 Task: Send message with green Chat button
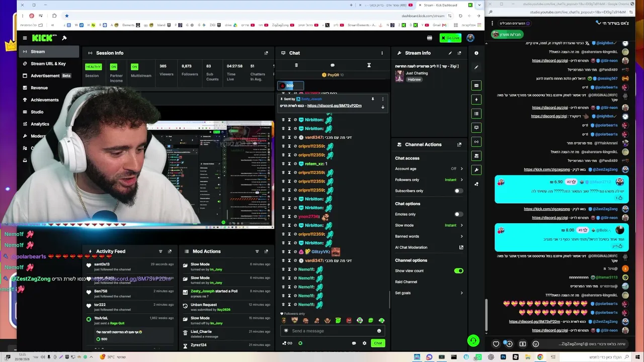click(378, 343)
